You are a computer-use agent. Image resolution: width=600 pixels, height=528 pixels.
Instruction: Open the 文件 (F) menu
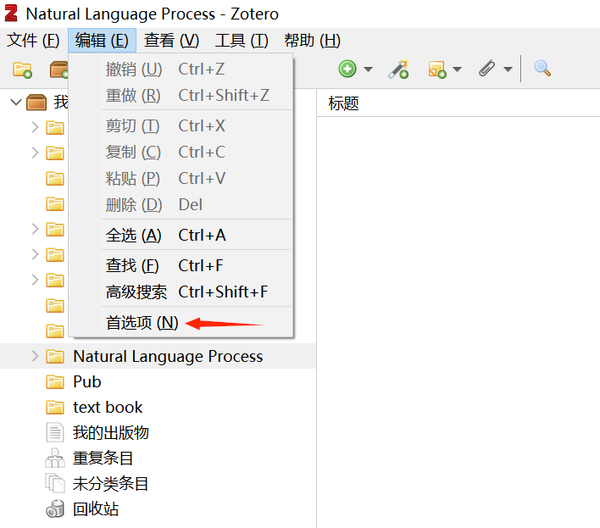pyautogui.click(x=33, y=40)
